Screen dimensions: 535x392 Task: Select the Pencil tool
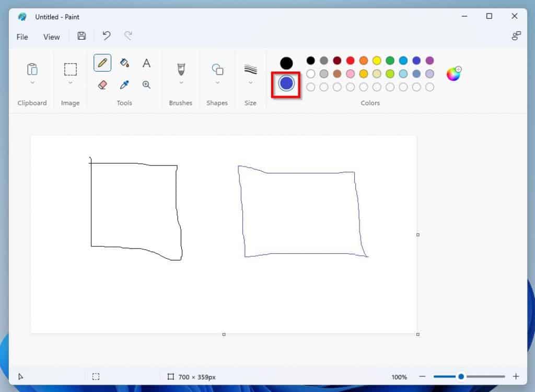102,63
